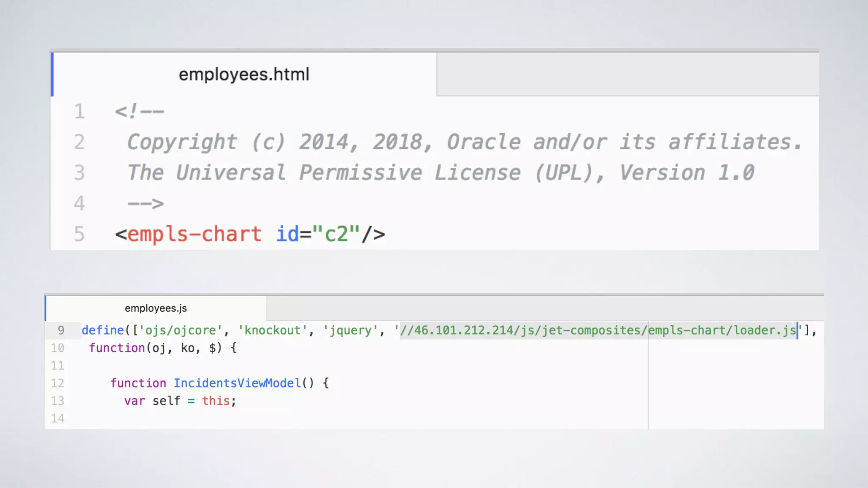868x488 pixels.
Task: Click the empty tab bar area beside employees.html
Action: click(x=627, y=75)
